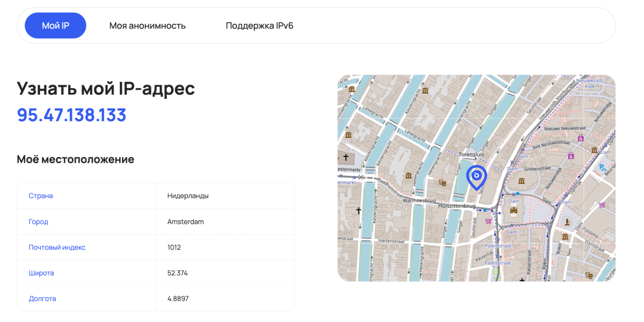Click the IP address 95.47.138.133
The height and width of the screenshot is (322, 644).
click(72, 115)
